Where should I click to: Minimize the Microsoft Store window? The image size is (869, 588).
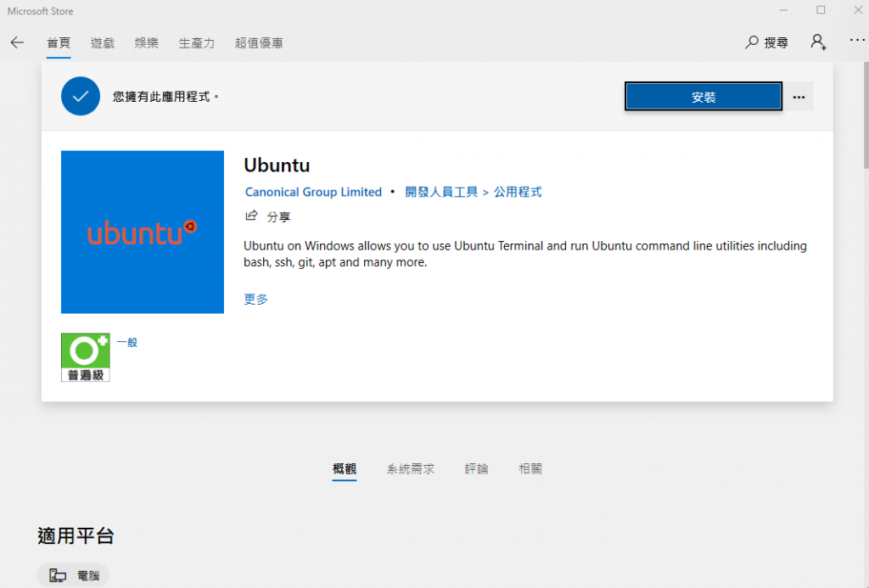click(x=783, y=10)
